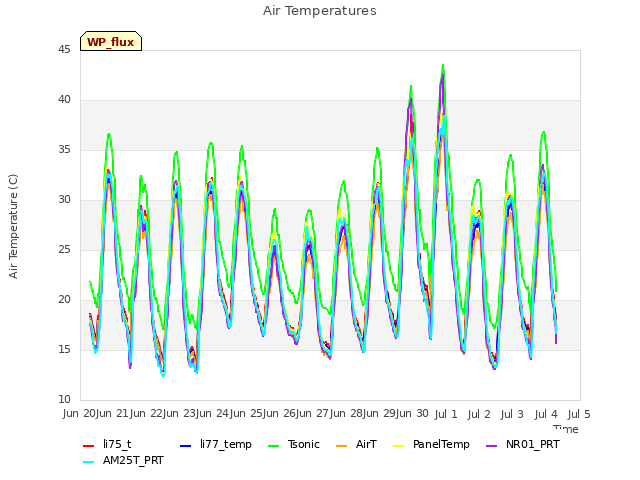Toggle the NR01_PRT legend entry
Screen dimensions: 640x480
click(522, 444)
